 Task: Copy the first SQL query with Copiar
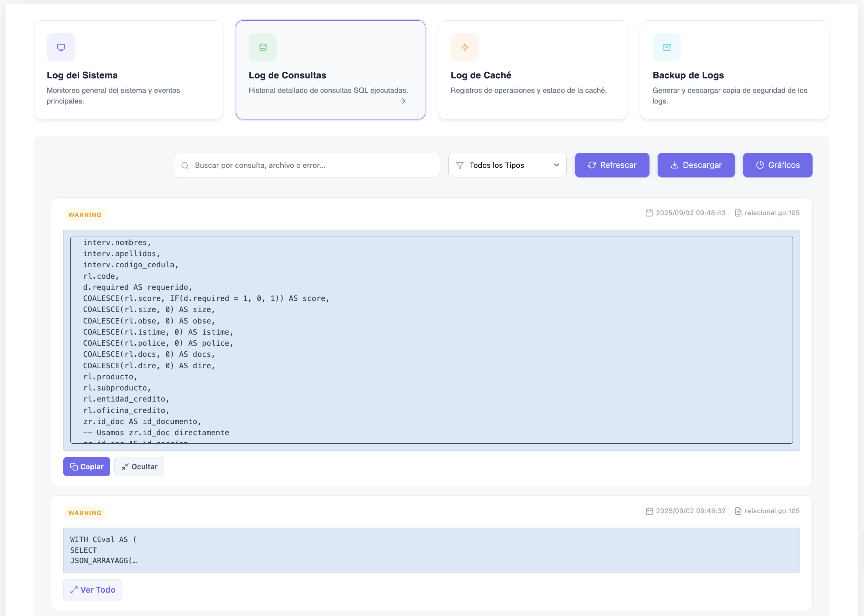[87, 467]
